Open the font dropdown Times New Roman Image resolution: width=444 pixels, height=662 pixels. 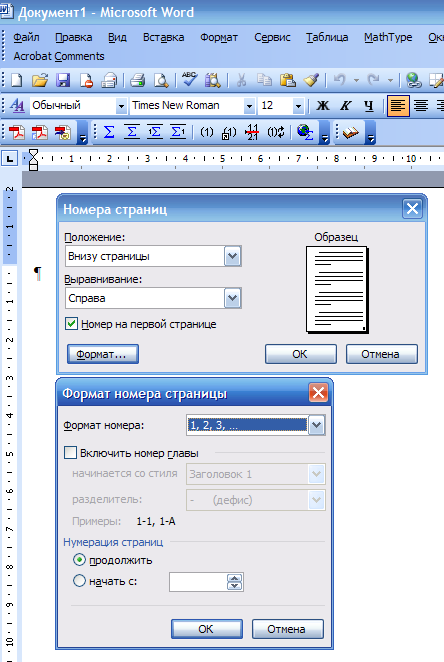click(249, 106)
